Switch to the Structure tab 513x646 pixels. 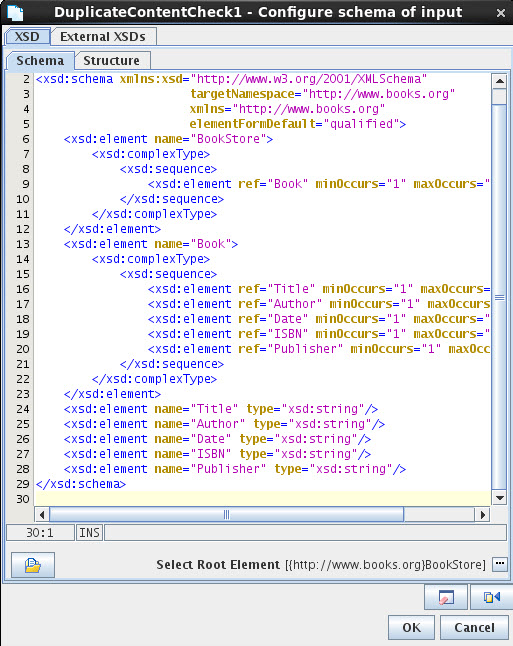tap(112, 61)
